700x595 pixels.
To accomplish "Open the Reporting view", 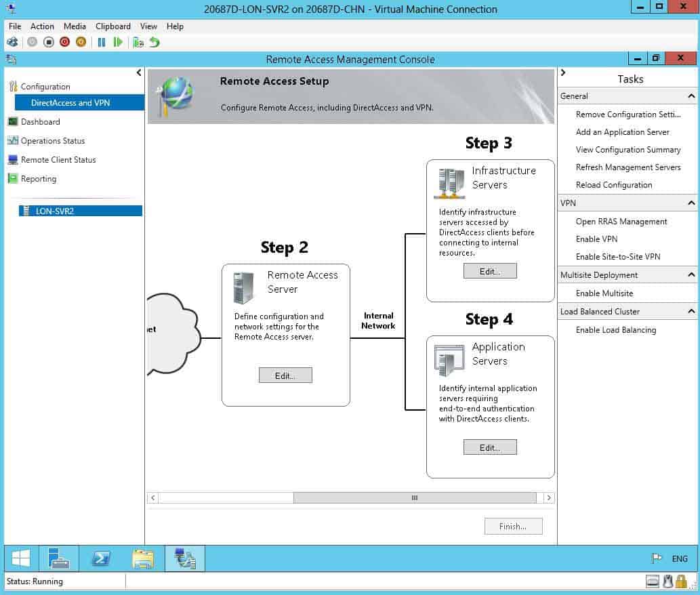I will [x=39, y=178].
